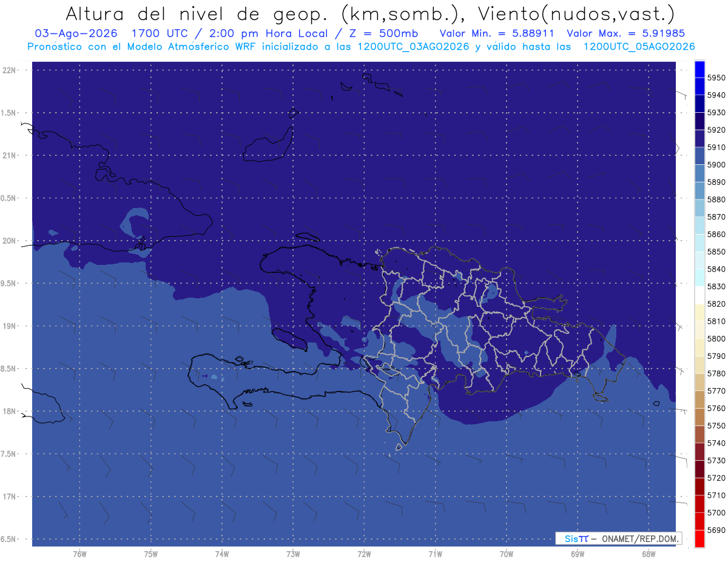Click the longitude label '69W'
The image size is (728, 562).
pos(578,554)
